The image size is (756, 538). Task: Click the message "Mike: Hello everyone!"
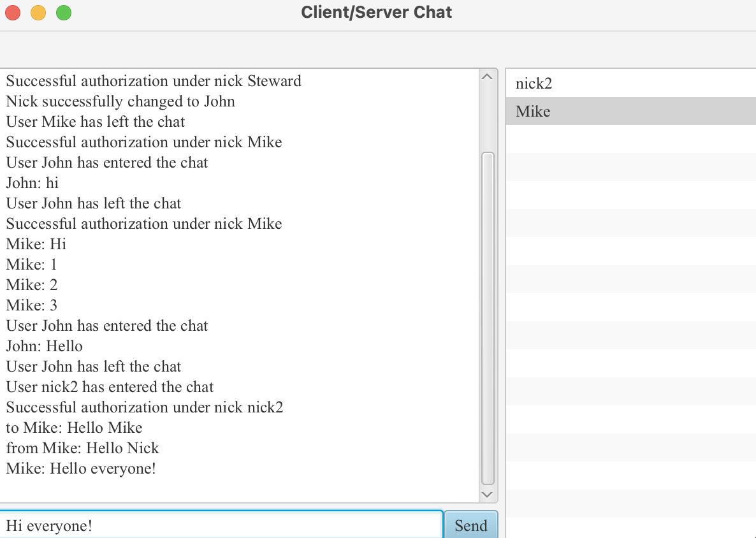[x=81, y=468]
